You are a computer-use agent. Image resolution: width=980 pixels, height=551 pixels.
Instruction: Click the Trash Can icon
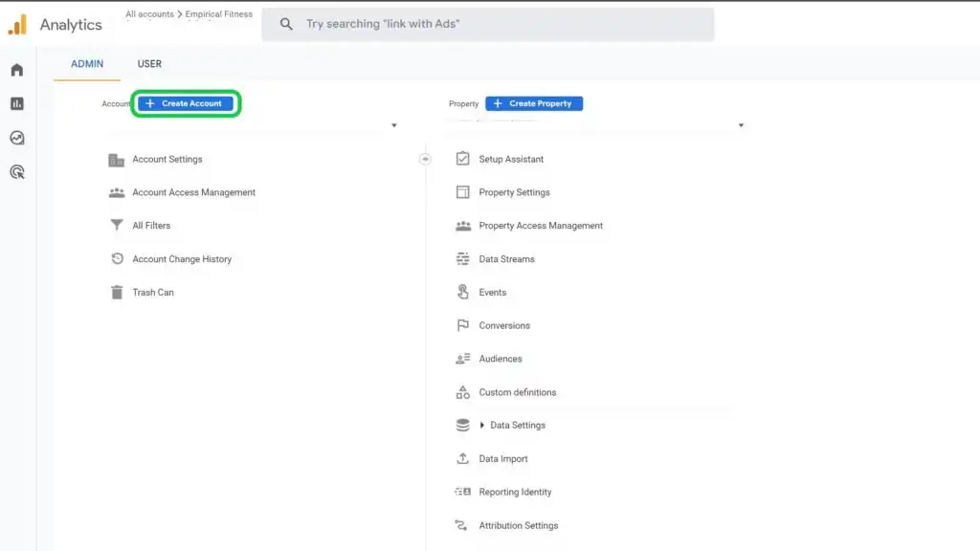coord(117,293)
